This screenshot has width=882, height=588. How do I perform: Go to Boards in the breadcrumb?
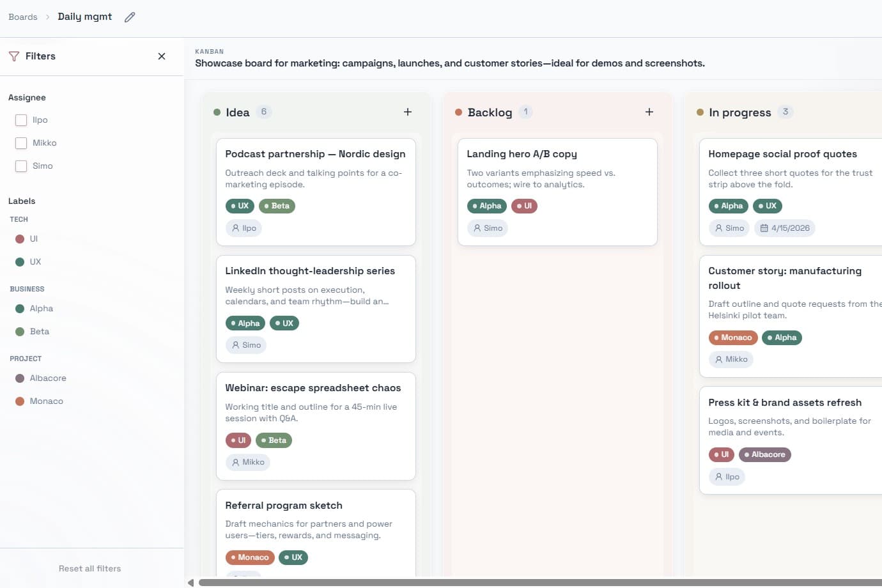click(x=23, y=17)
